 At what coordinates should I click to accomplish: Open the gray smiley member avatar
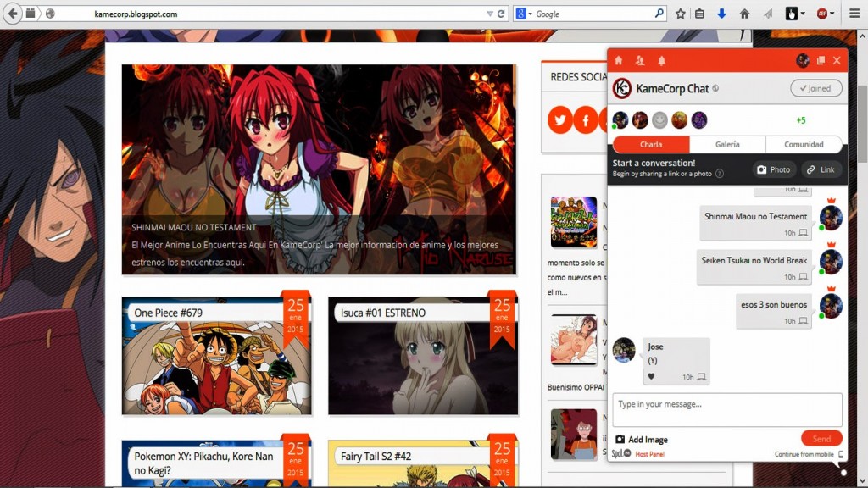[x=659, y=120]
